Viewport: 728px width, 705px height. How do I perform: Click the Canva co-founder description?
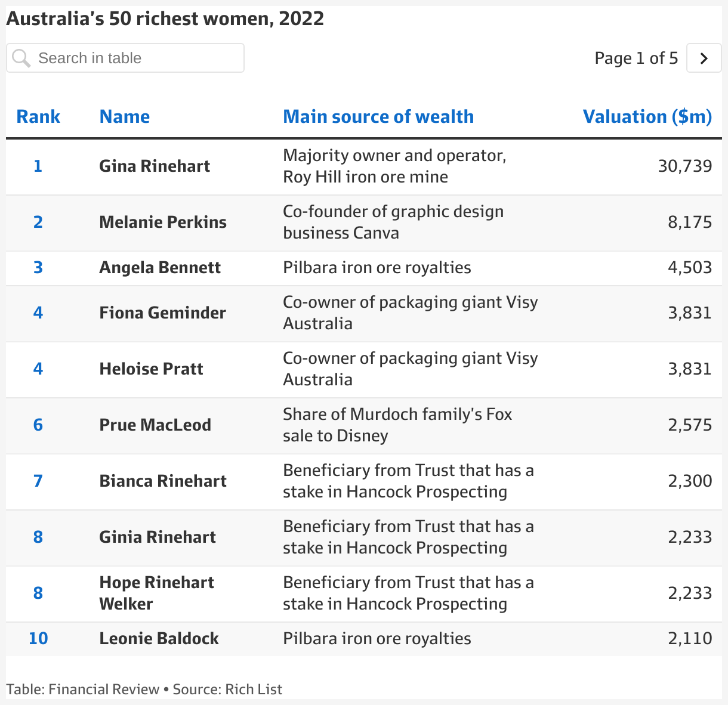coord(393,222)
